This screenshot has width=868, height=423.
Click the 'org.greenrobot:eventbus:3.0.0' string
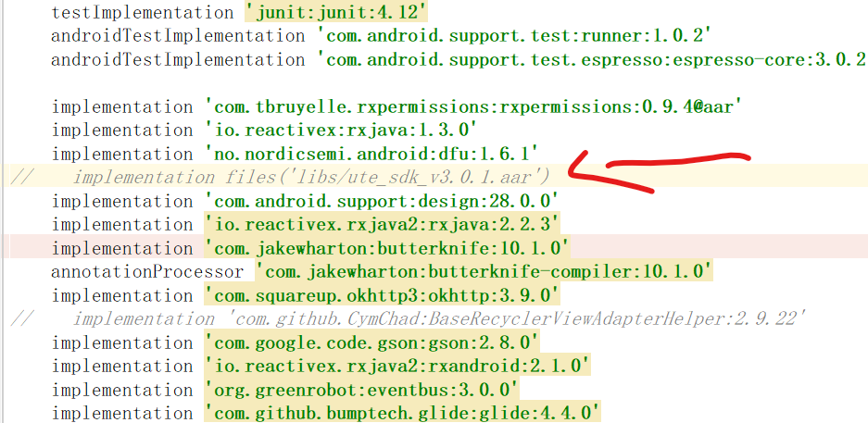point(361,390)
